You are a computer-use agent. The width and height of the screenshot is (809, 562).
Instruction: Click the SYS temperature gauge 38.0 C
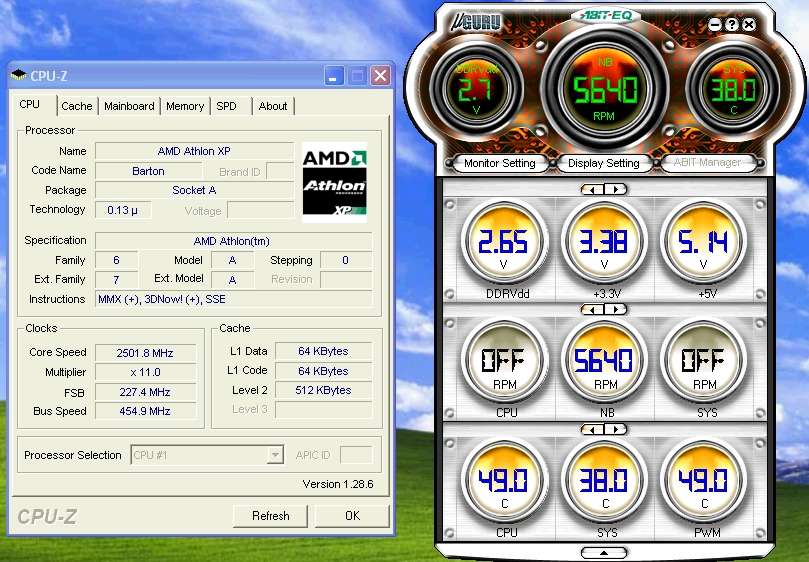click(604, 483)
